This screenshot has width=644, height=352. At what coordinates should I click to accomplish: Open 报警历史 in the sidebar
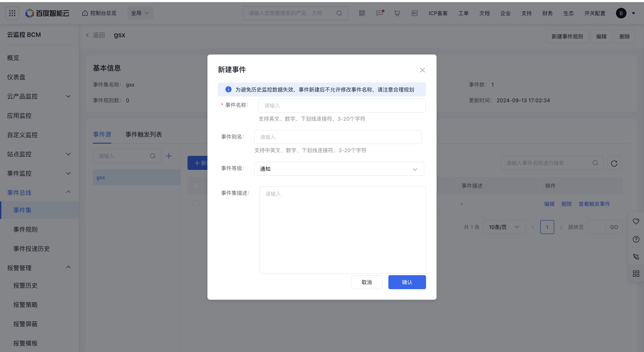(25, 285)
